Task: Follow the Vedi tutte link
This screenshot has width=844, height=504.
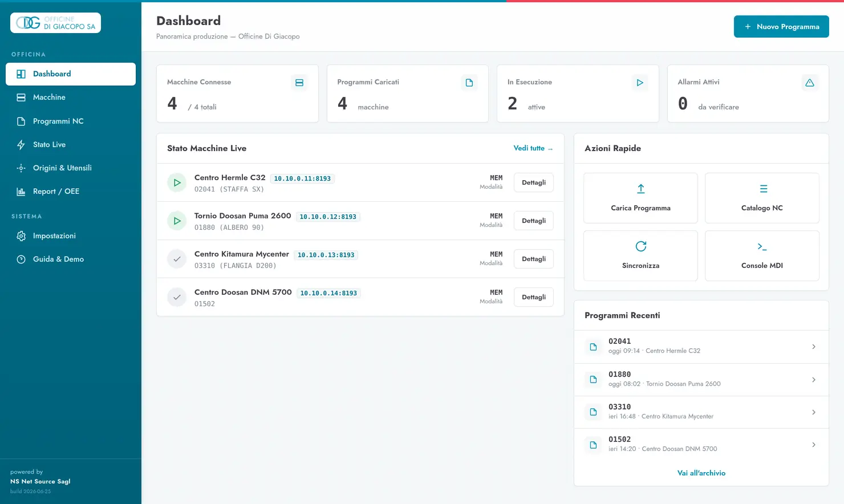Action: point(533,148)
